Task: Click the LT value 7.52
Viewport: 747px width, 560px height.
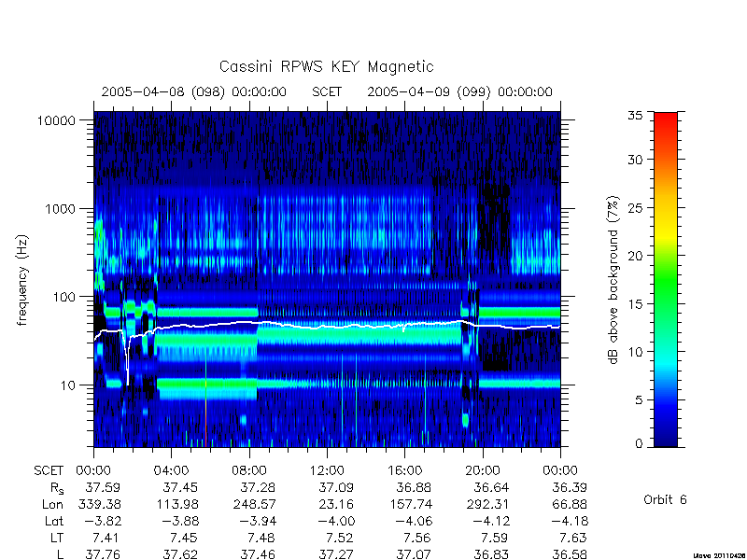Action: click(340, 538)
